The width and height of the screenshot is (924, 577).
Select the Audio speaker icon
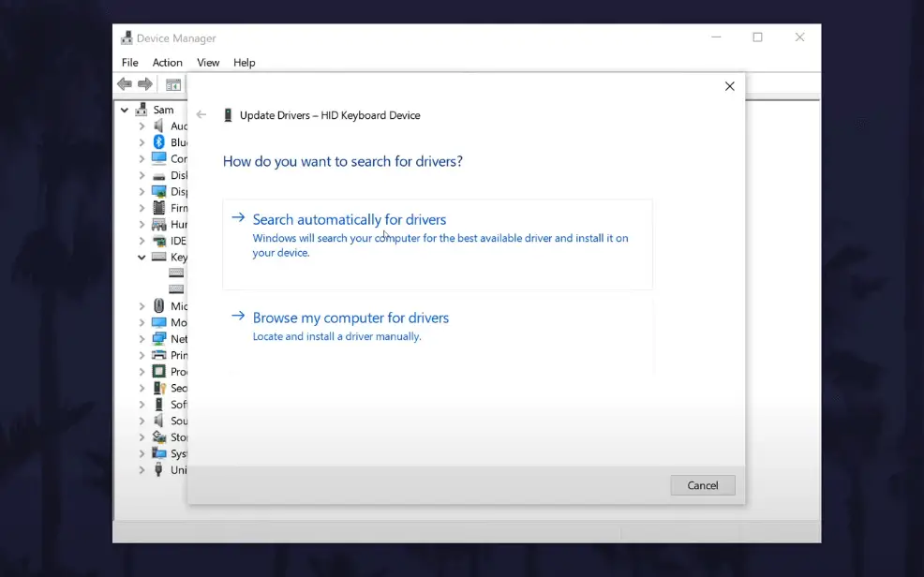click(x=158, y=126)
